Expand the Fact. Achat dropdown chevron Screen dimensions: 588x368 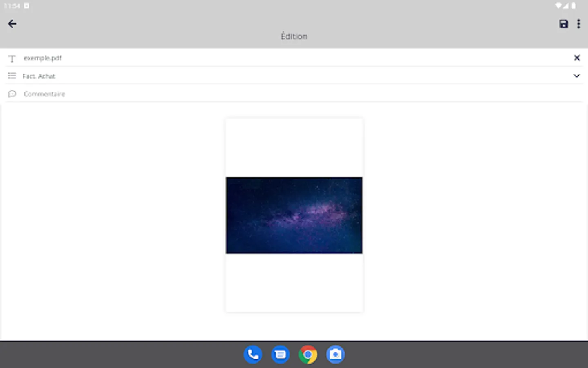point(577,76)
